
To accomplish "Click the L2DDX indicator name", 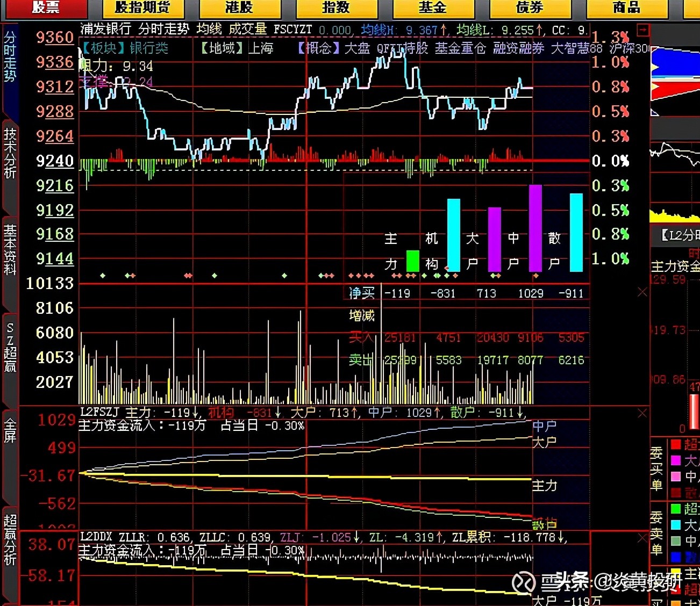I will 96,537.
